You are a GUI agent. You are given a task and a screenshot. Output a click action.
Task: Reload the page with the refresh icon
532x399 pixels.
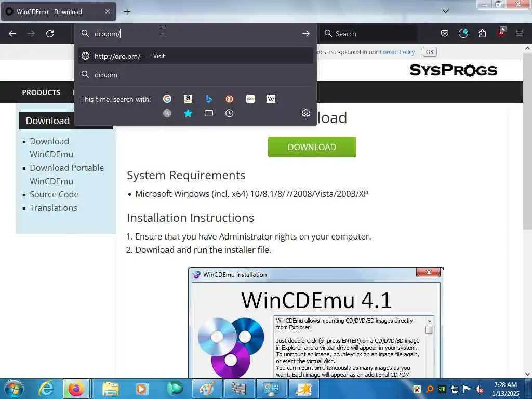pos(50,34)
